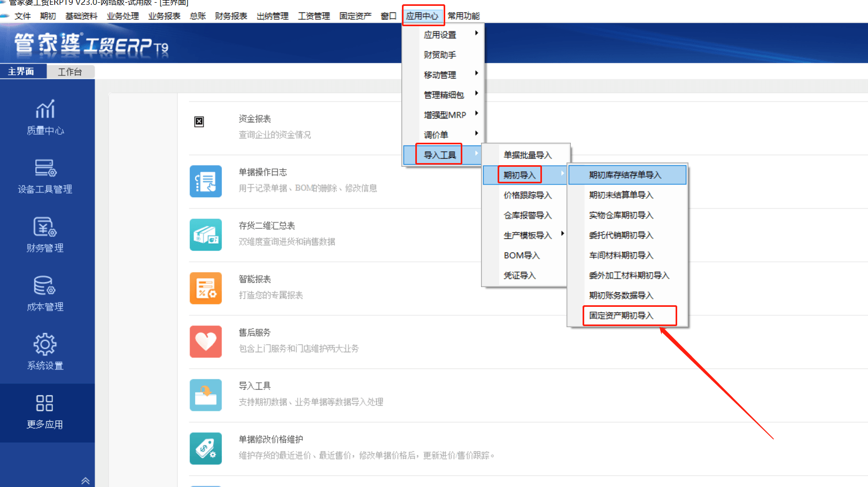Expand the 移动管理 submenu

(x=443, y=75)
